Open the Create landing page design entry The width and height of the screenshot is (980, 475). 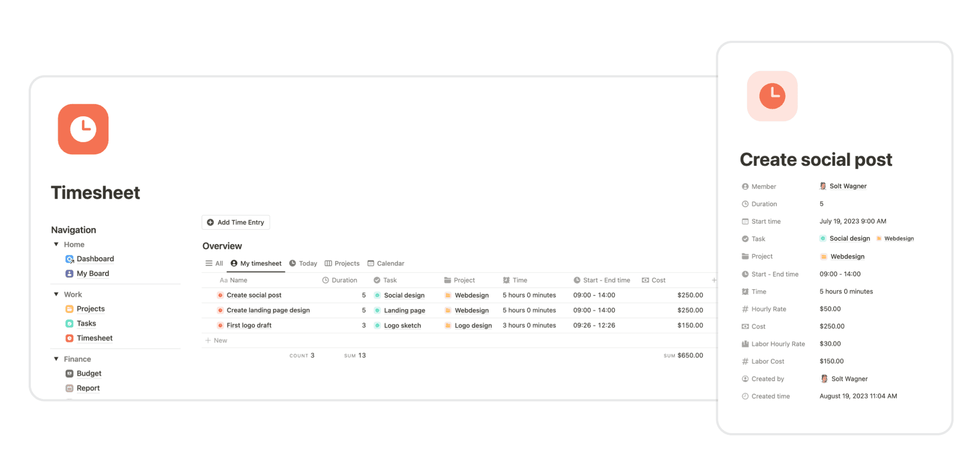pos(268,310)
